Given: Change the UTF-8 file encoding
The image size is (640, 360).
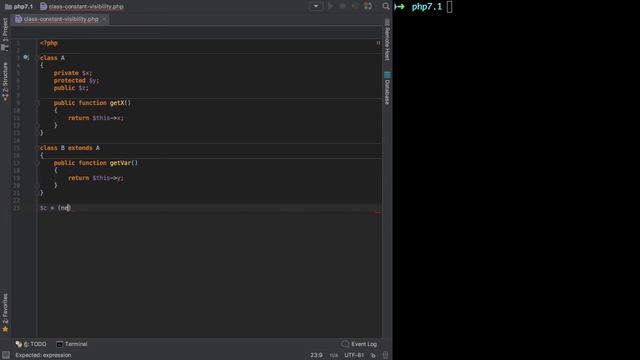Looking at the screenshot, I should 354,355.
